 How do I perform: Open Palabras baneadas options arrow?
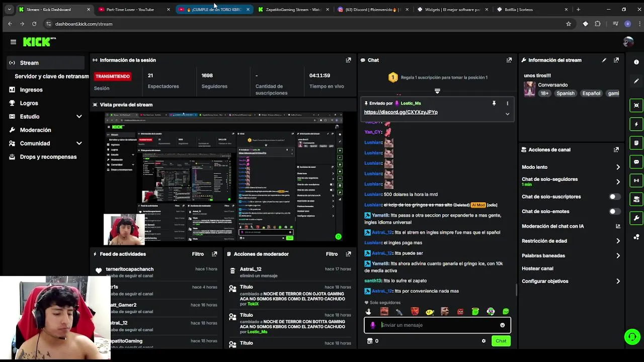[618, 255]
